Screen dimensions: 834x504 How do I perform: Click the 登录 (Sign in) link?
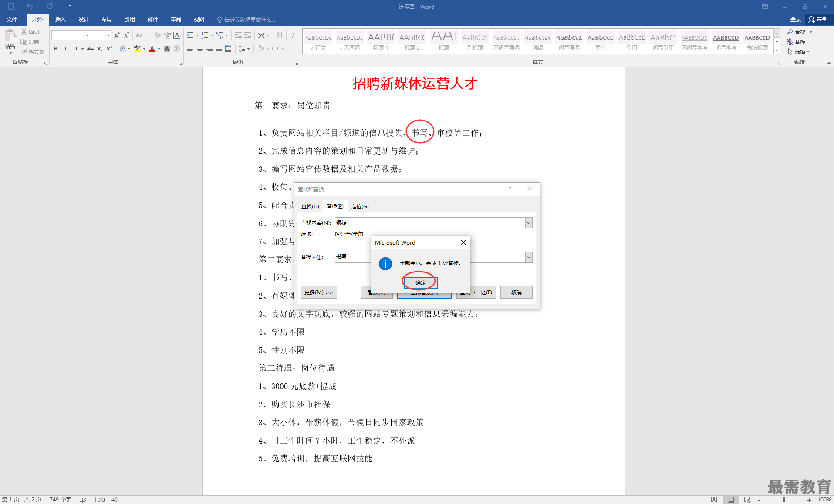click(x=796, y=20)
